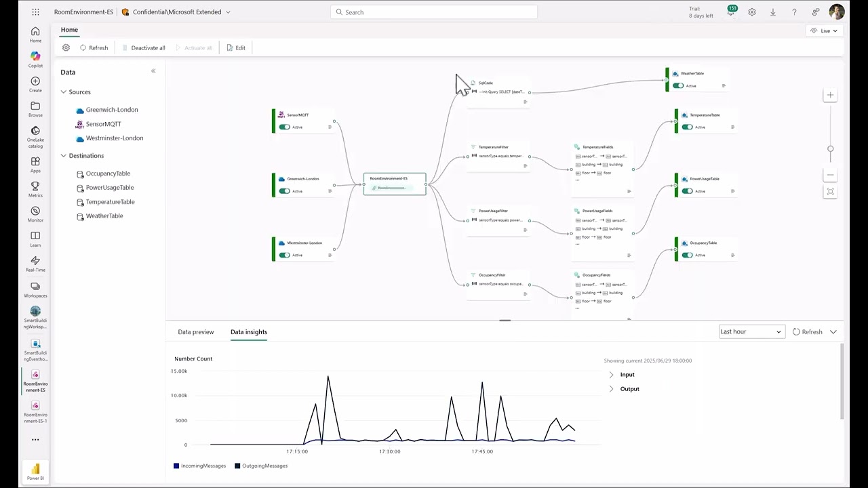Open notifications bell with 151 badge

click(730, 12)
